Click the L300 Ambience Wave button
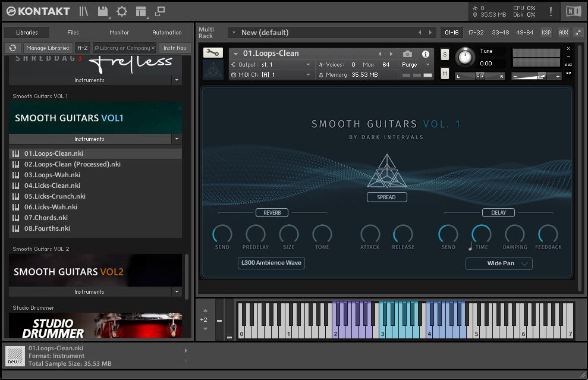This screenshot has width=588, height=380. coord(271,263)
